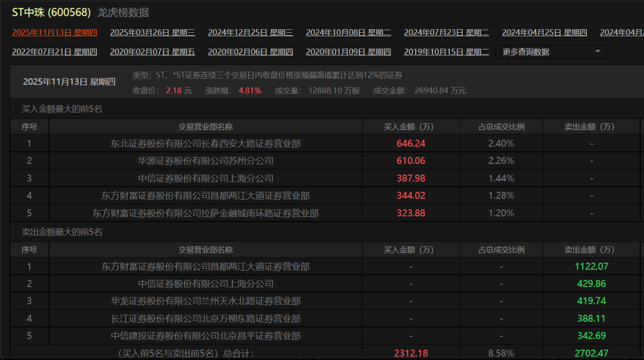Click 中信证券股份有限公司上海分公司 in the buy table
The image size is (644, 360).
[205, 179]
